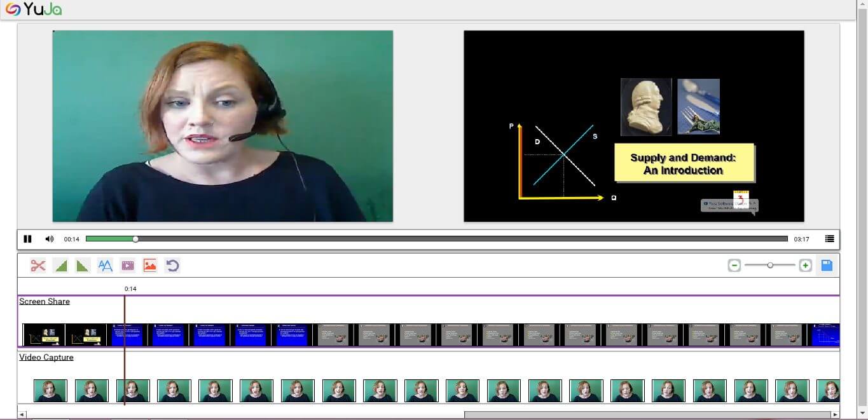Select the scissors cut tool
868x420 pixels.
pyautogui.click(x=38, y=266)
